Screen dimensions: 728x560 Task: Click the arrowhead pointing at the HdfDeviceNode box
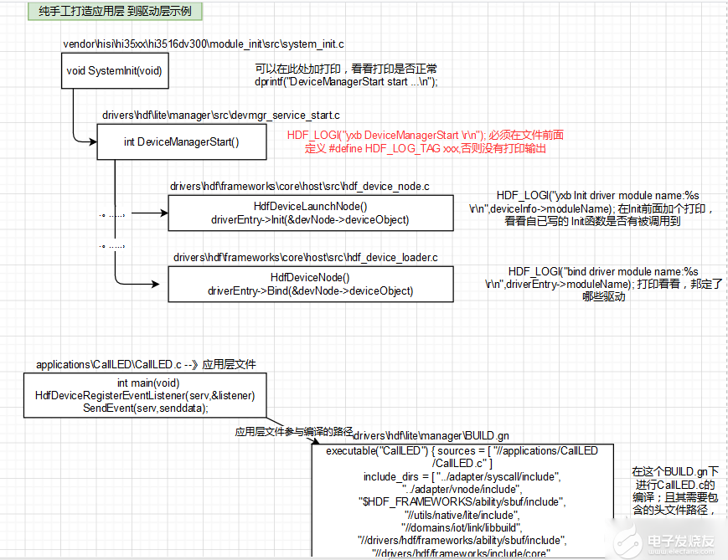click(163, 285)
